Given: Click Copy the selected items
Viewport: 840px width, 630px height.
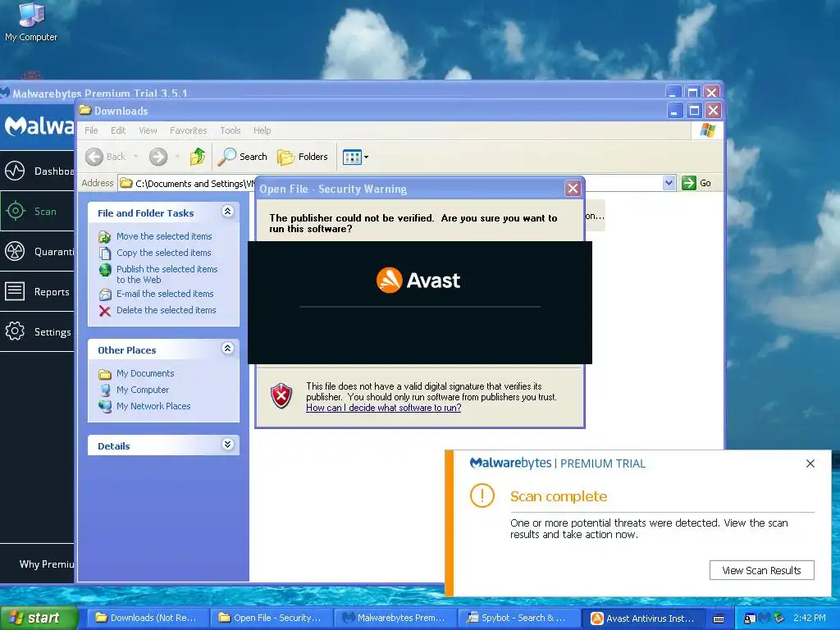Looking at the screenshot, I should point(164,253).
